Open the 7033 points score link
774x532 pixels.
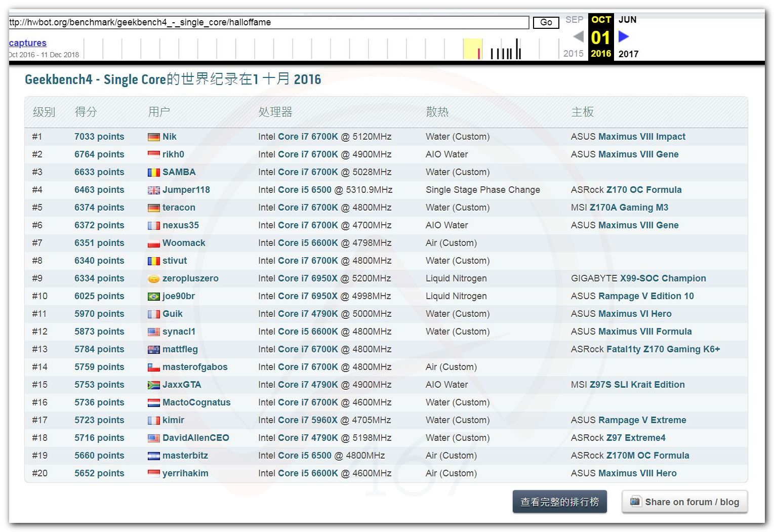click(99, 137)
